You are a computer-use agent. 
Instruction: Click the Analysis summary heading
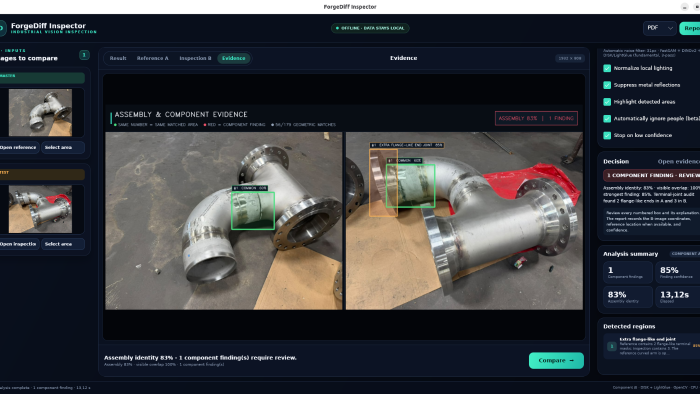point(630,254)
